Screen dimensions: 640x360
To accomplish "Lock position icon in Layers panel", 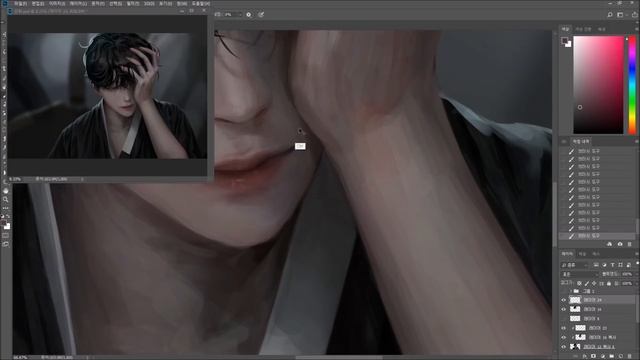I will 594,283.
